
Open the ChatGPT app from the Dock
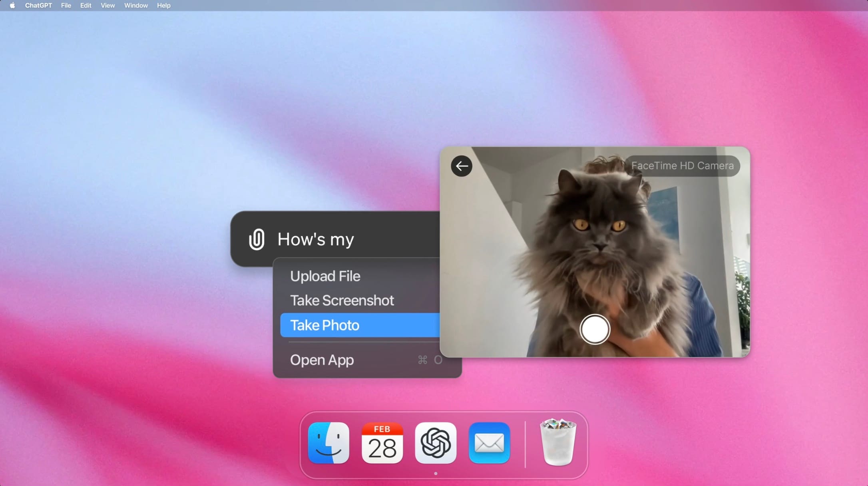(435, 443)
